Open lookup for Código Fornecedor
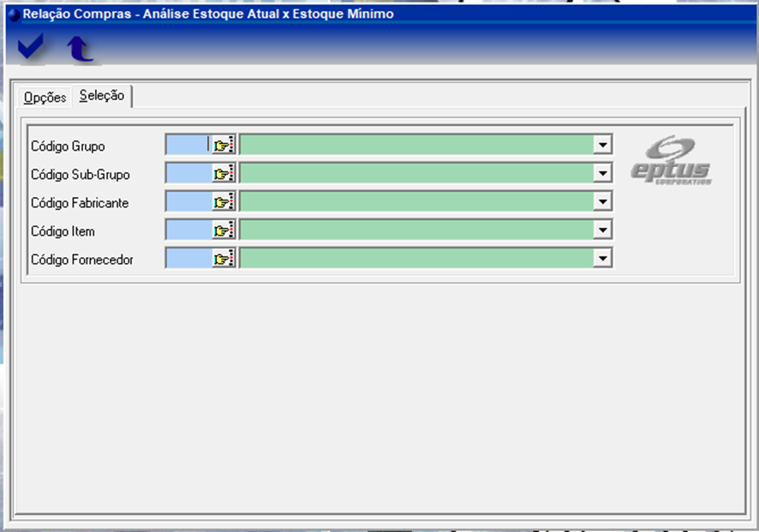 tap(223, 259)
